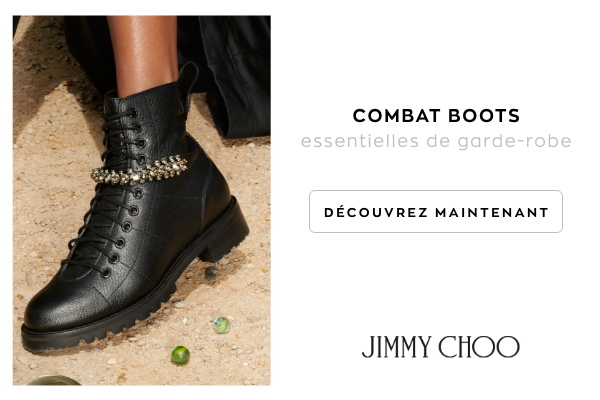Click the bright green marble on the sand
The height and width of the screenshot is (400, 600).
(x=180, y=355)
